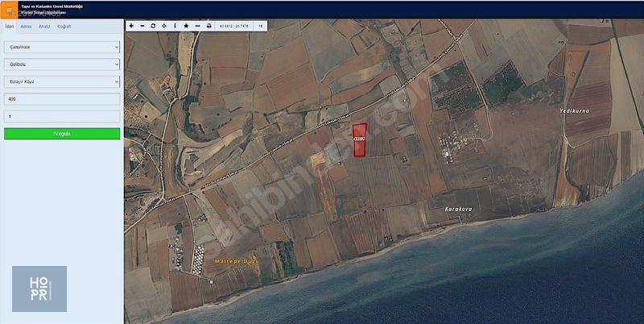
Task: Click the Karakova map label
Action: coord(458,209)
